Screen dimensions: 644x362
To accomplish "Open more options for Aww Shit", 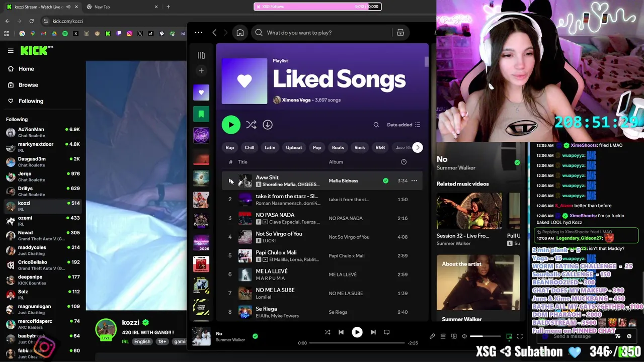I will pos(414,180).
